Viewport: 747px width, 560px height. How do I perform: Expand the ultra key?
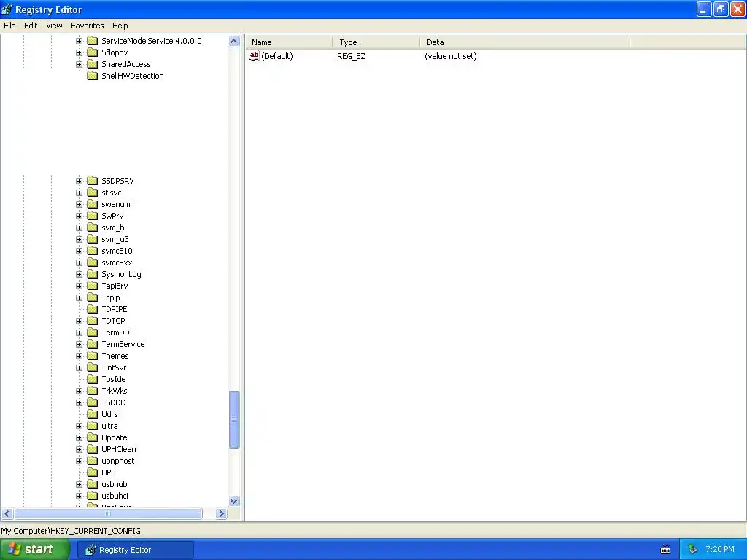click(x=79, y=426)
